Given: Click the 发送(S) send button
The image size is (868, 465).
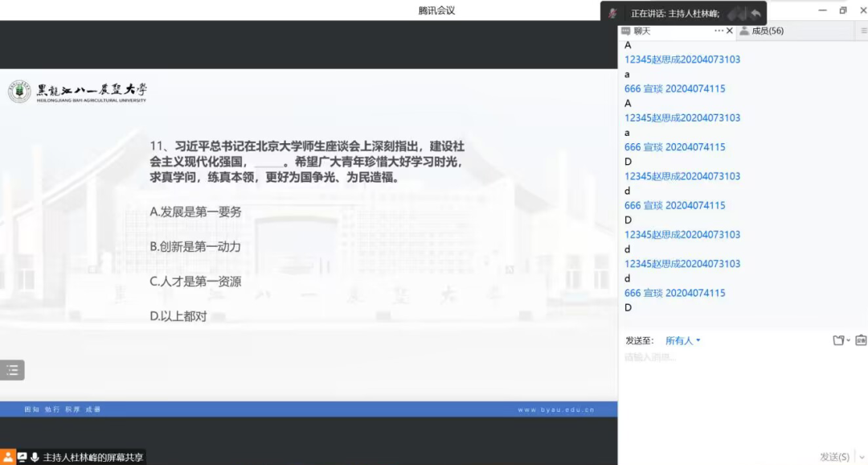Looking at the screenshot, I should point(833,457).
